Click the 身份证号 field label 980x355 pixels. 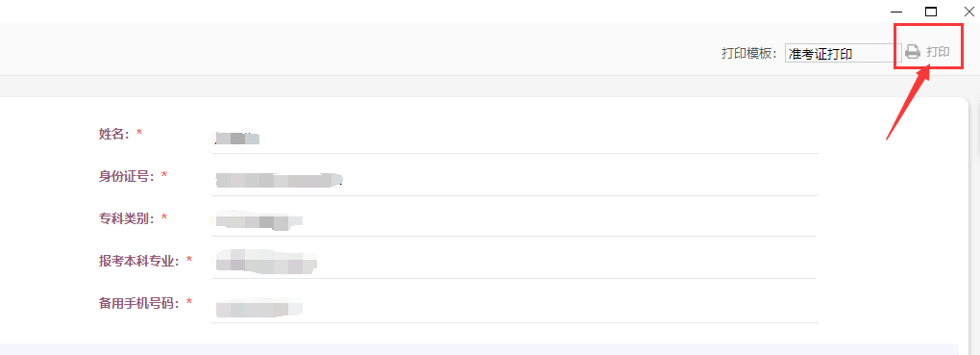(126, 176)
